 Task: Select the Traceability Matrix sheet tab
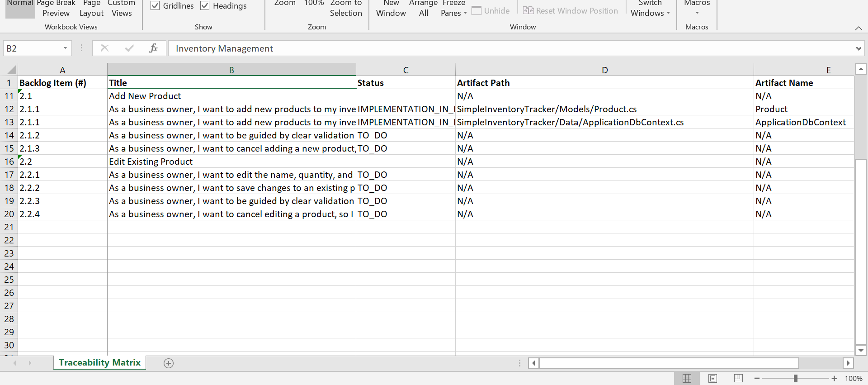99,362
